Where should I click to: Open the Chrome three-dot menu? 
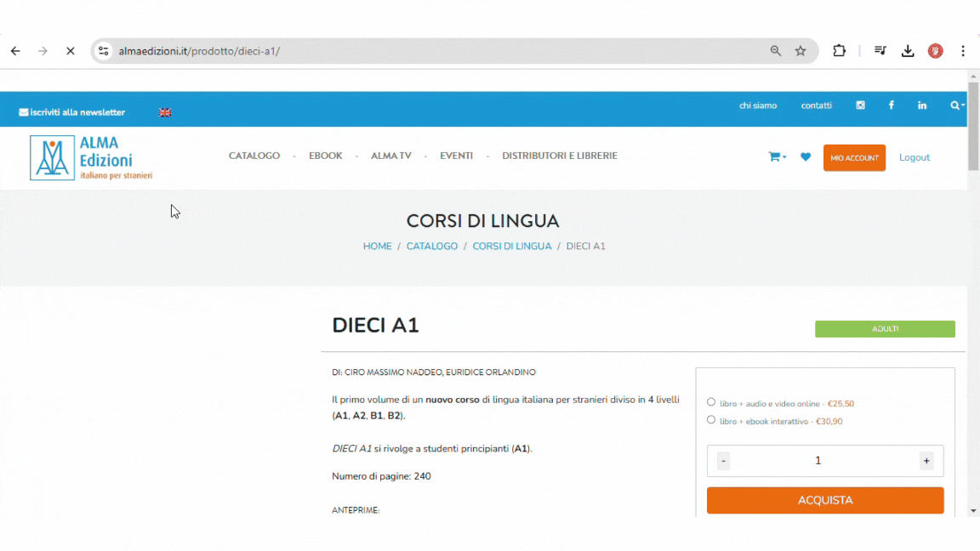(x=962, y=51)
